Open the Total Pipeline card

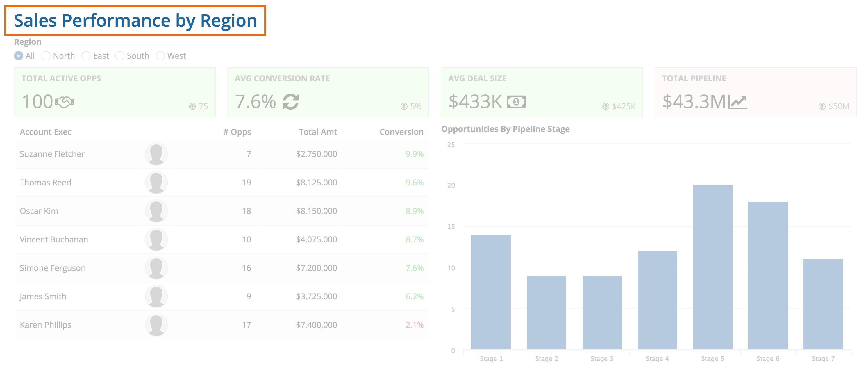click(756, 92)
